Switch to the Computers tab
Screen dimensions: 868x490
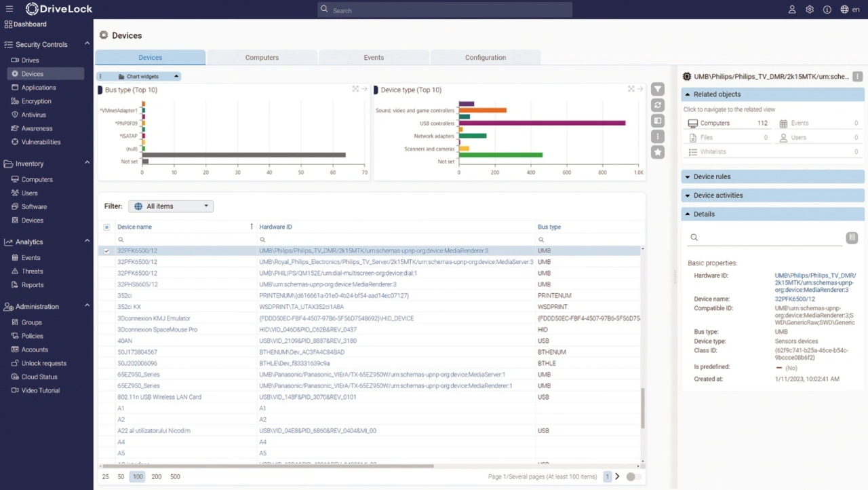coord(262,58)
